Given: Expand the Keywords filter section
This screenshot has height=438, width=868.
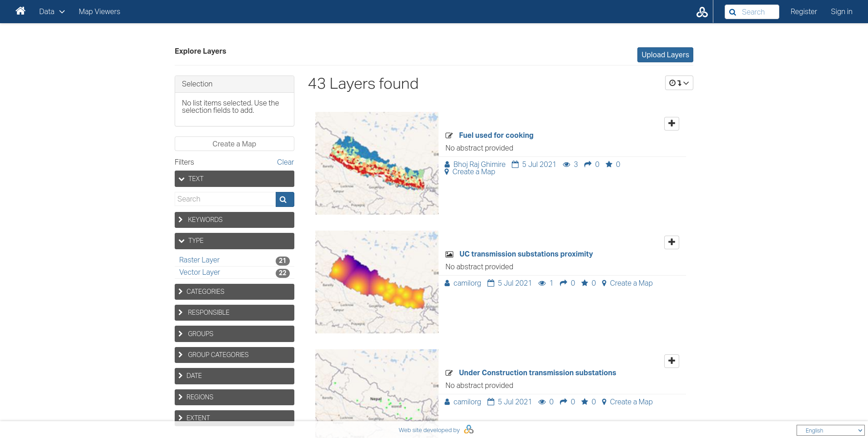Looking at the screenshot, I should point(234,220).
